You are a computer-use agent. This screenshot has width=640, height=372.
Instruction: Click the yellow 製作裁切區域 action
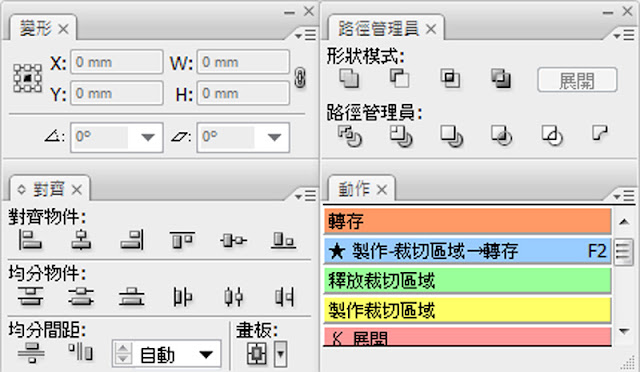(467, 310)
